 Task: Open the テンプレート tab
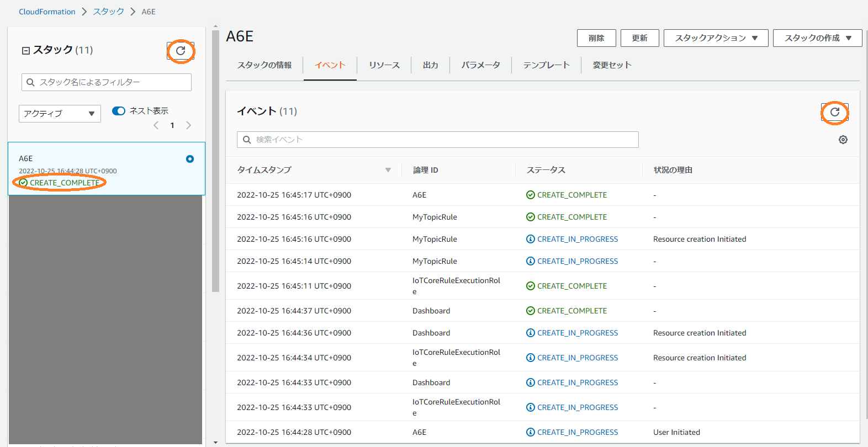pyautogui.click(x=546, y=65)
